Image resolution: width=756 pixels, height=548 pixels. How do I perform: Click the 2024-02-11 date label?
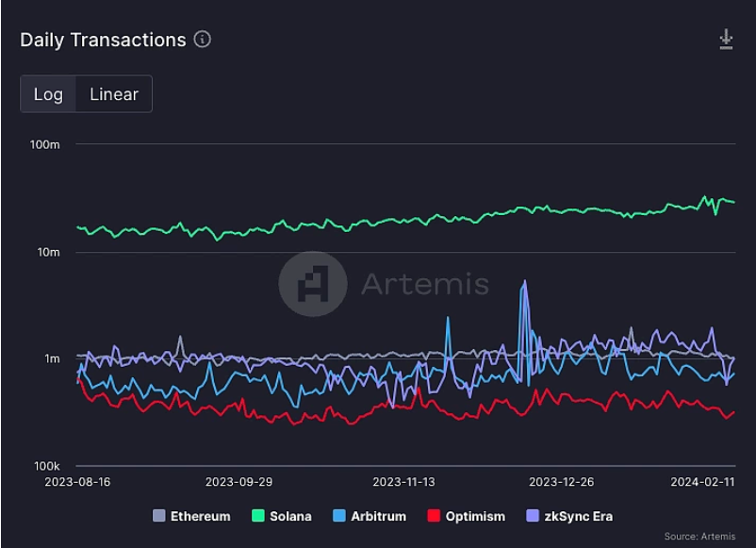(702, 482)
